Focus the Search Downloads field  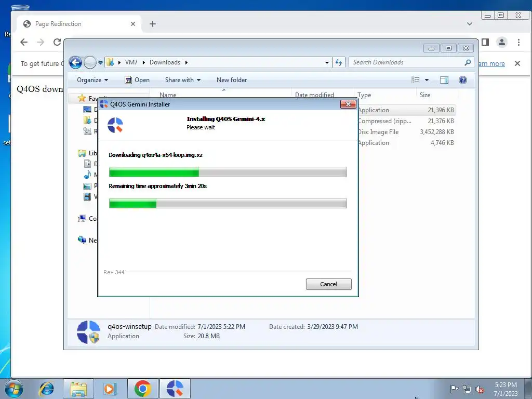407,62
